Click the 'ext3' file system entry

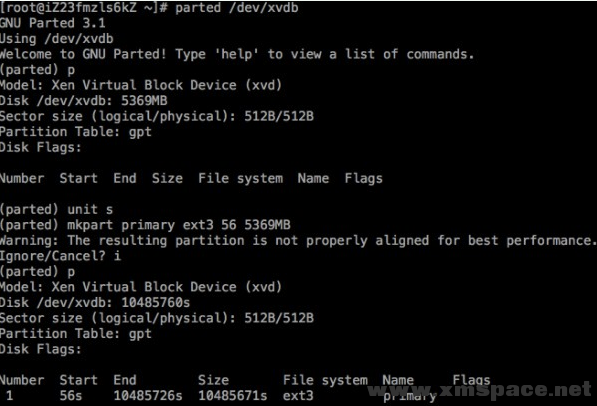[x=298, y=396]
